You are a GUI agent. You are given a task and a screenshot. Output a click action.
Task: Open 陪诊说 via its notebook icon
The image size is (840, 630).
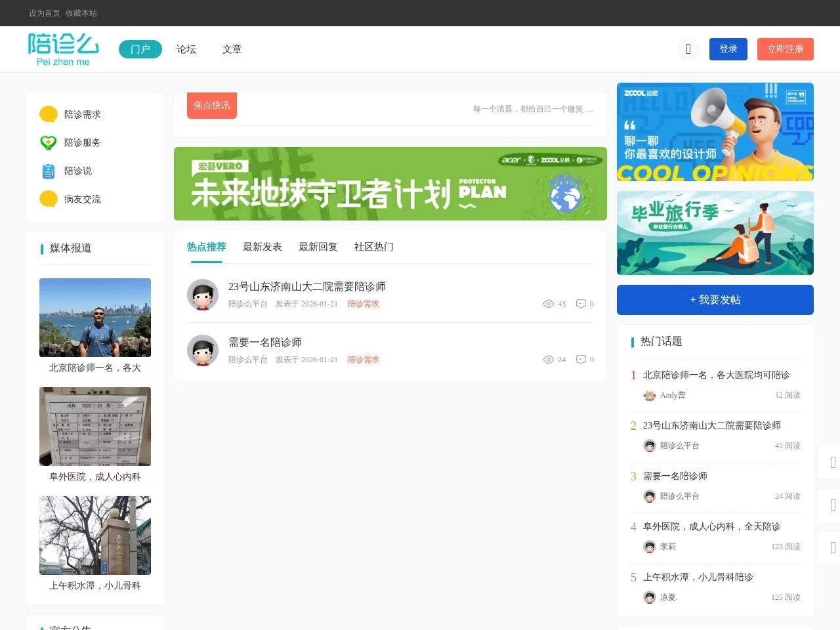coord(49,171)
